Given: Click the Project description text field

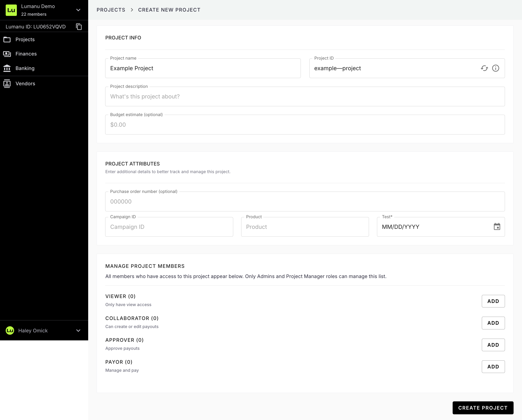Looking at the screenshot, I should click(x=305, y=97).
